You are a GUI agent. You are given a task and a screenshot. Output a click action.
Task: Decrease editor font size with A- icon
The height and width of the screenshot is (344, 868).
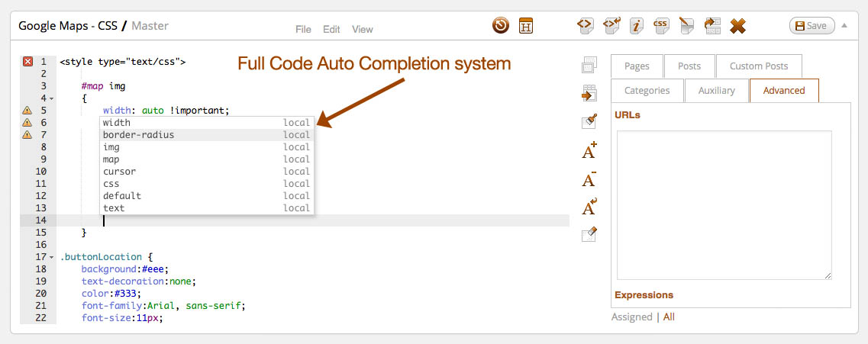[589, 179]
